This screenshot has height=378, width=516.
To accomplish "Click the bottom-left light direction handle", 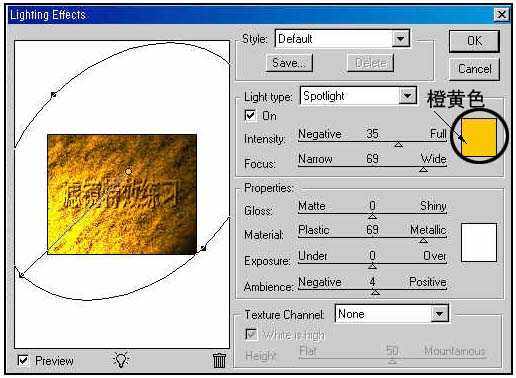I will [21, 275].
